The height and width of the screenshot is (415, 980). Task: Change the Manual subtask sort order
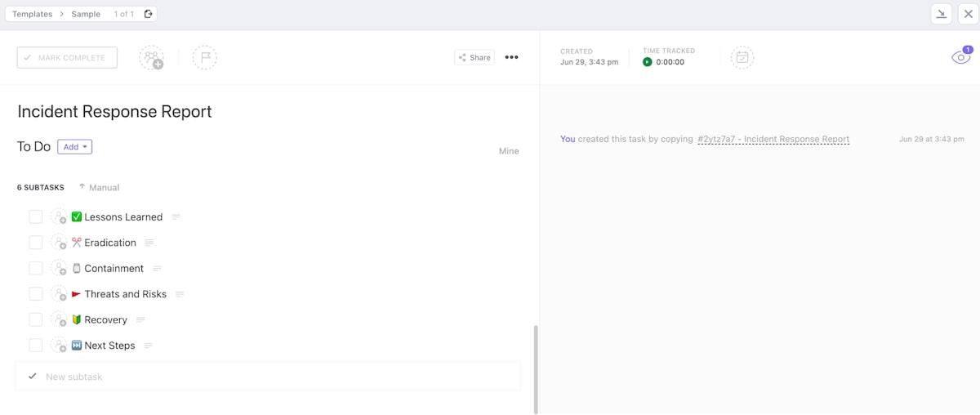pos(99,188)
